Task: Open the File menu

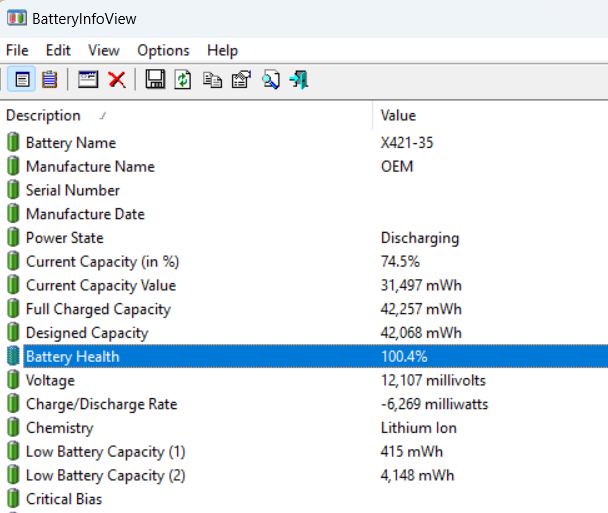Action: [x=17, y=50]
